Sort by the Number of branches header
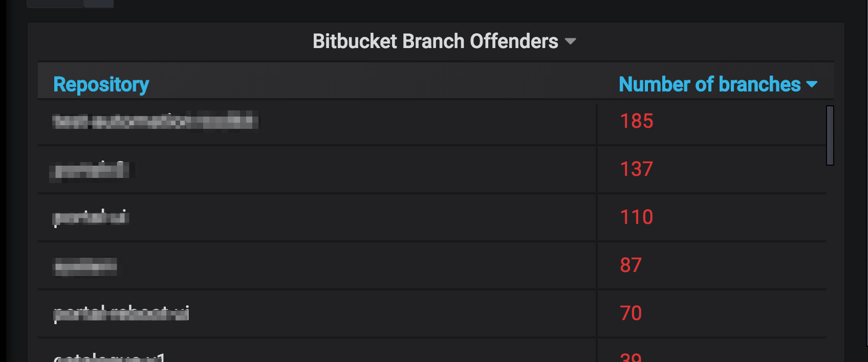This screenshot has width=868, height=362. 709,84
